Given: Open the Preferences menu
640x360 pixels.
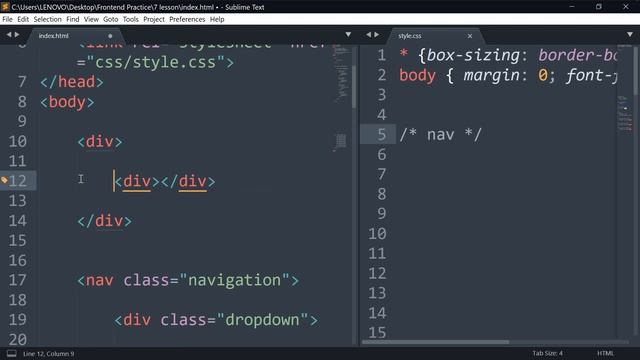Looking at the screenshot, I should tap(187, 19).
